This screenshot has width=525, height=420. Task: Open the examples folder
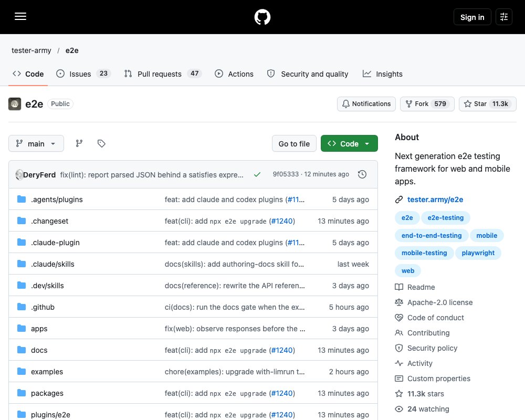[x=47, y=371]
